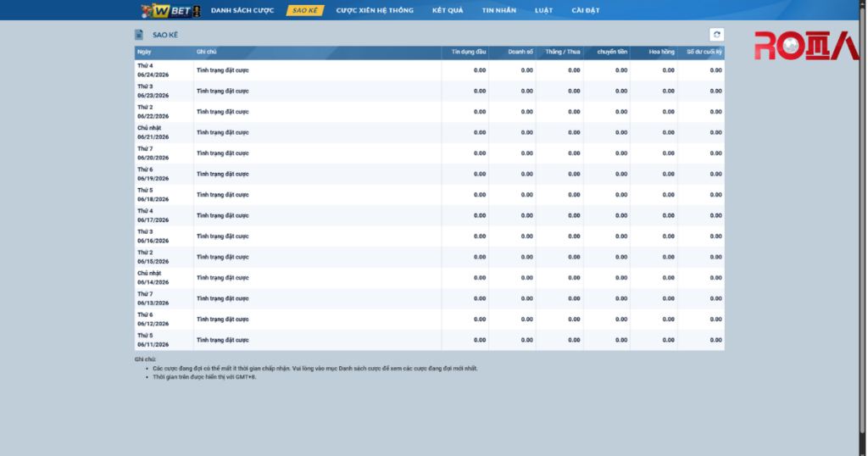Select the date cell Chủ nhật 06/14/2026
The image size is (868, 456).
[x=164, y=278]
